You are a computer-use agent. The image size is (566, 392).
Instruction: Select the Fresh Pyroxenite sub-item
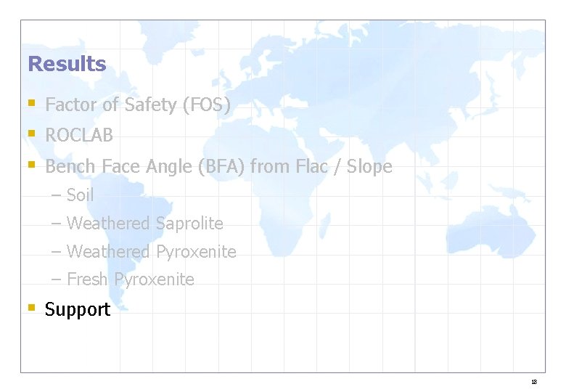click(130, 279)
